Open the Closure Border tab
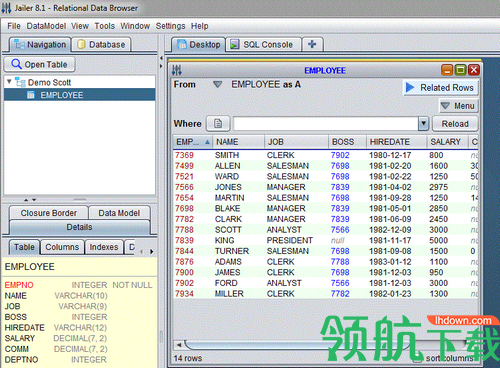500x368 pixels. point(49,213)
